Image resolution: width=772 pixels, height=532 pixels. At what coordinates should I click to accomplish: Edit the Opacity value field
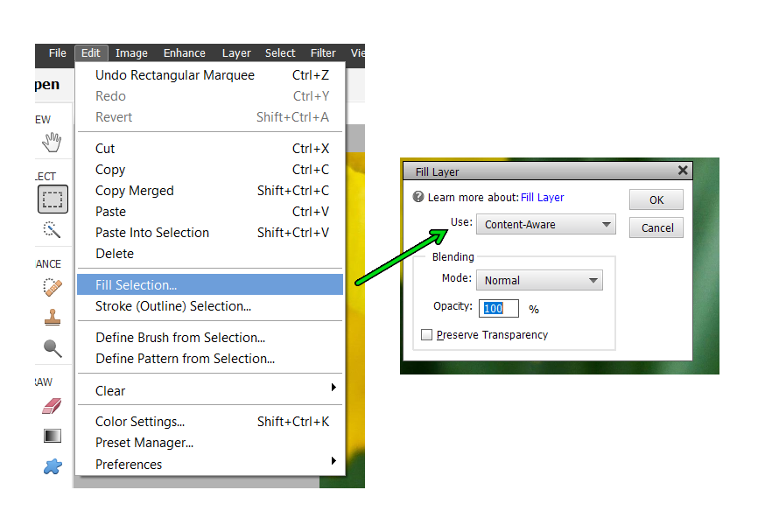498,308
